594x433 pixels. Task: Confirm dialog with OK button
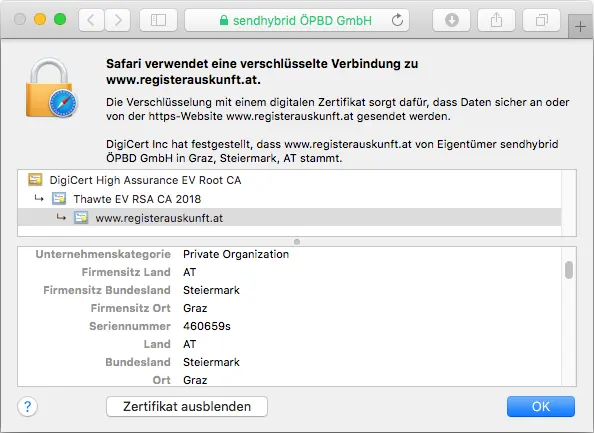[541, 406]
